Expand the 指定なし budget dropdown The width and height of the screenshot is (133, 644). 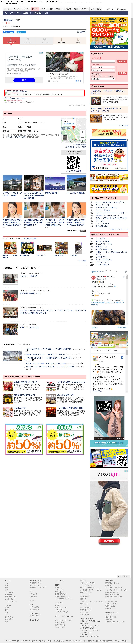(103, 79)
